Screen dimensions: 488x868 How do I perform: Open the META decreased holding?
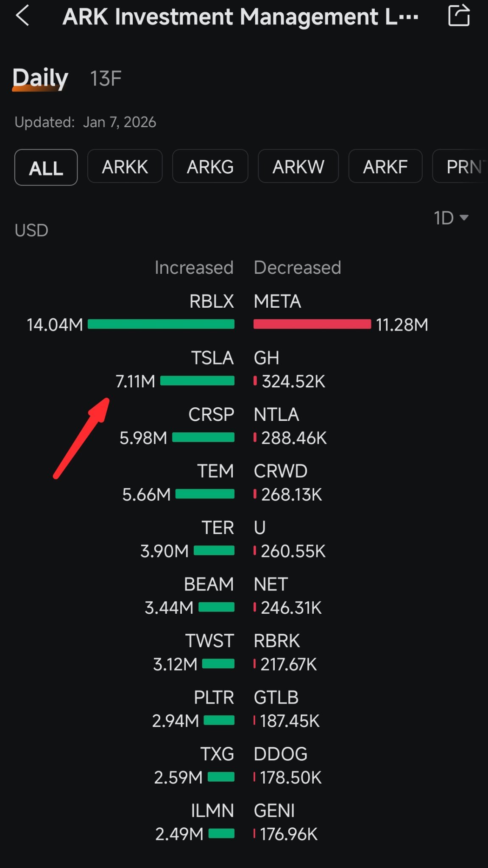coord(277,301)
